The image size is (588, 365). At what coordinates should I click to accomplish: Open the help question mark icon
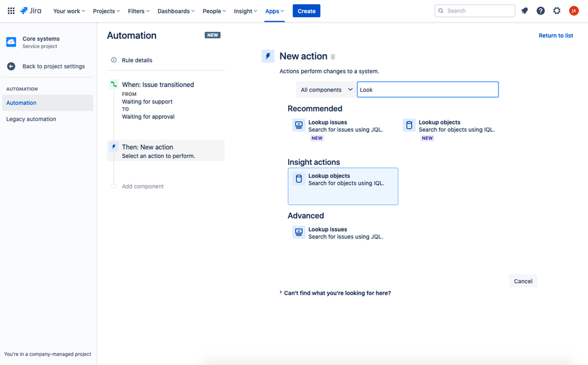pyautogui.click(x=540, y=11)
